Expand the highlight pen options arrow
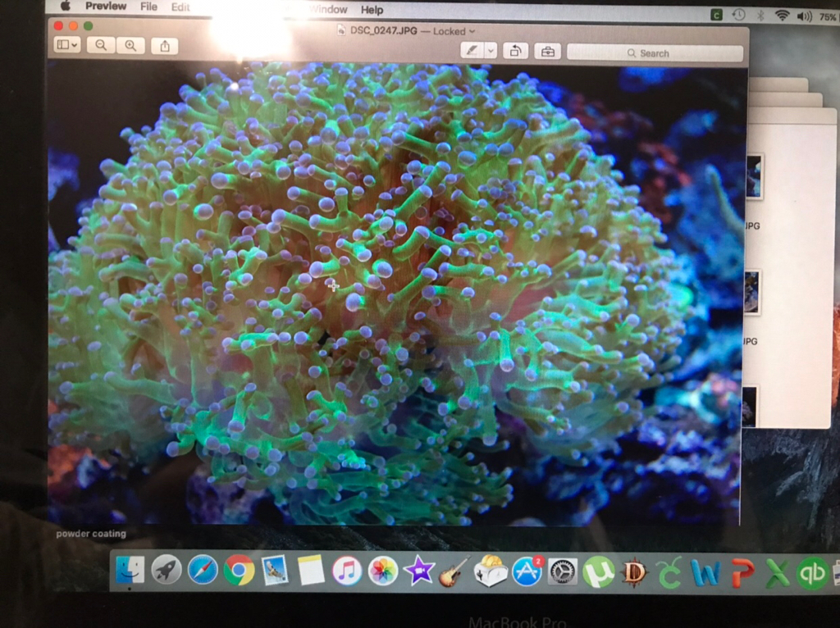Viewport: 840px width, 628px height. pos(491,50)
